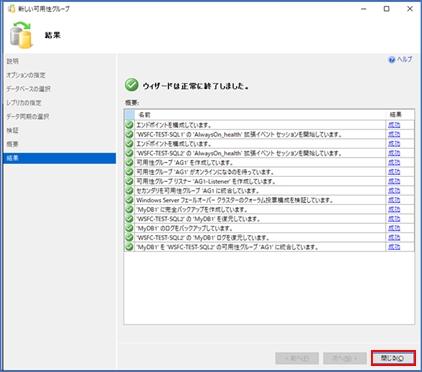Select highlighted 結果 step in sidebar
422x372 pixels.
point(60,158)
